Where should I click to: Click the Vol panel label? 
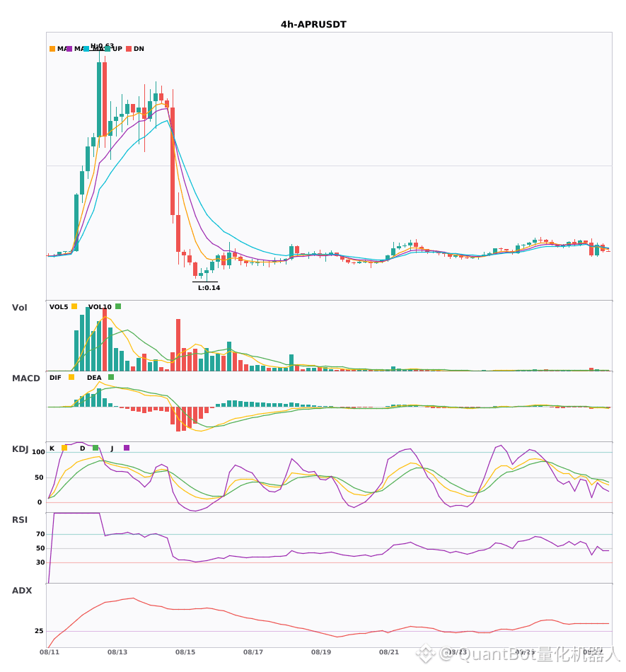(x=19, y=308)
